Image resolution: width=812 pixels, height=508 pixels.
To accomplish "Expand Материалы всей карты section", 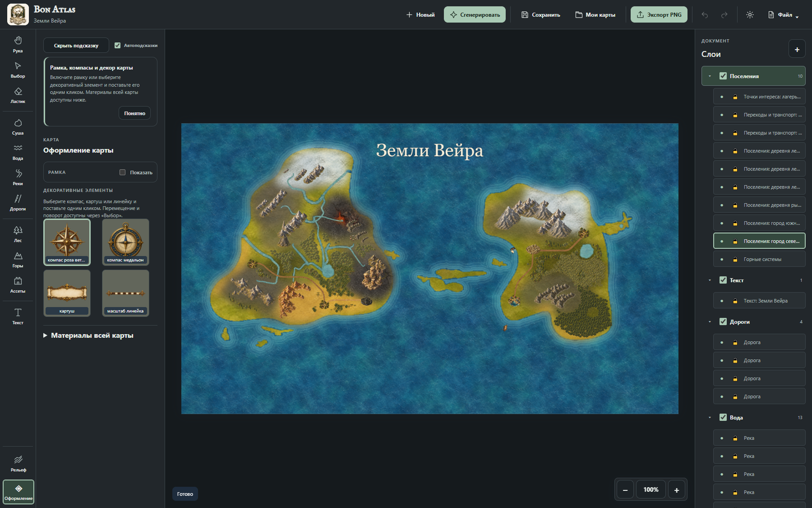I will (88, 335).
